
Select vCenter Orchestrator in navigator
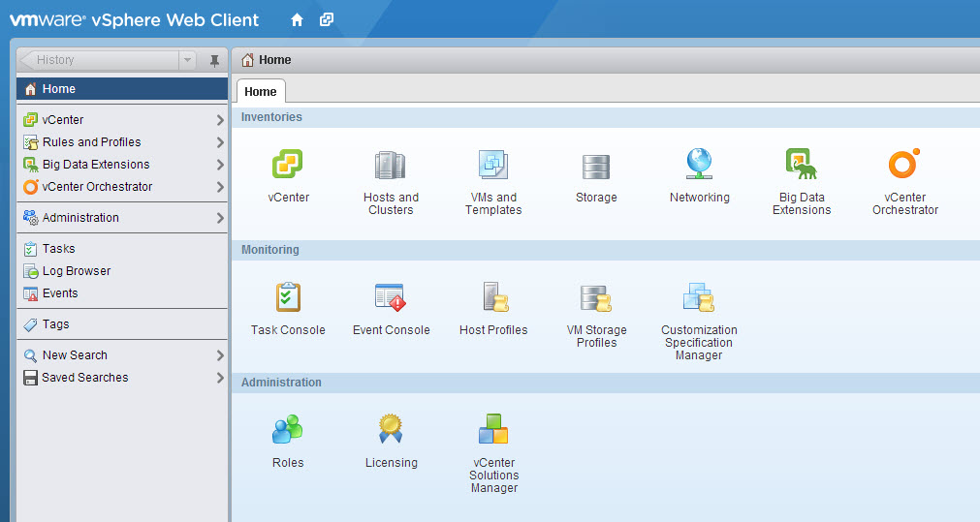pos(122,187)
